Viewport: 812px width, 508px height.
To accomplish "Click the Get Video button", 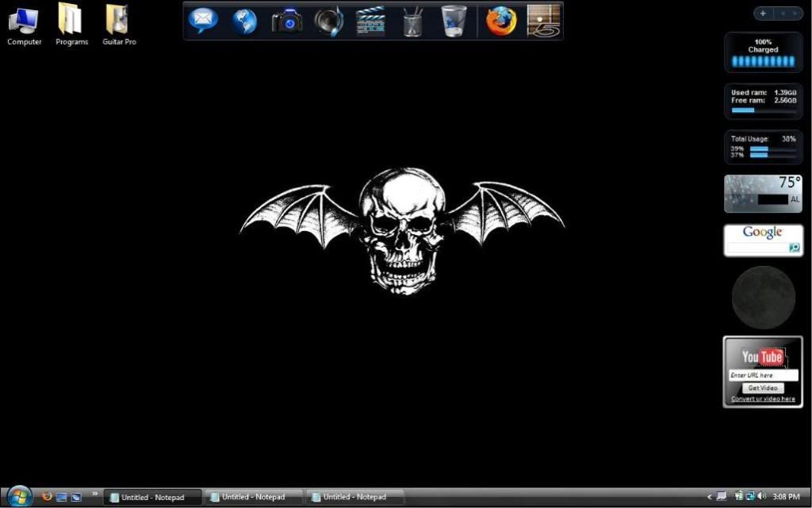I will (763, 387).
